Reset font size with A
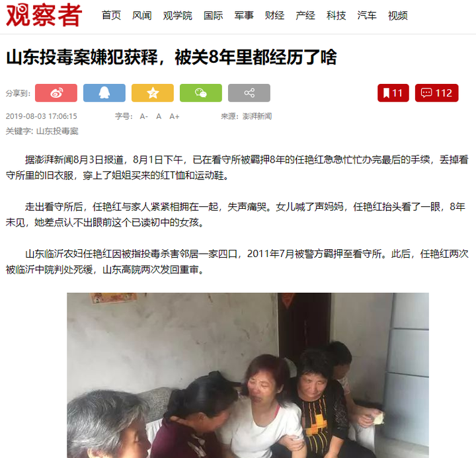 (x=159, y=116)
